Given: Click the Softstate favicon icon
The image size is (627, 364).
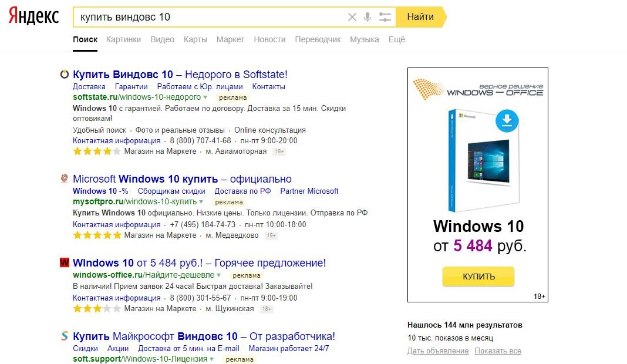Looking at the screenshot, I should click(64, 74).
